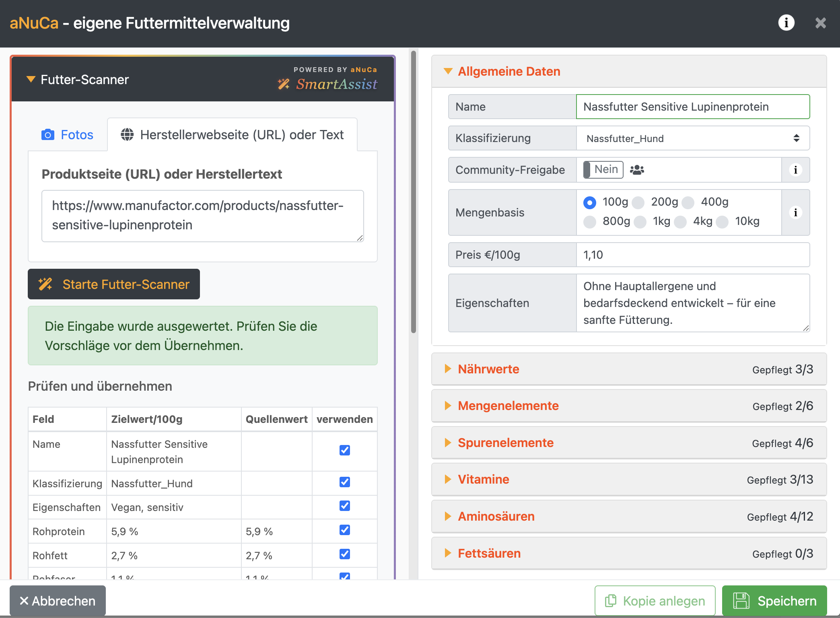Select the 200g Mengenbasis option

pyautogui.click(x=638, y=202)
